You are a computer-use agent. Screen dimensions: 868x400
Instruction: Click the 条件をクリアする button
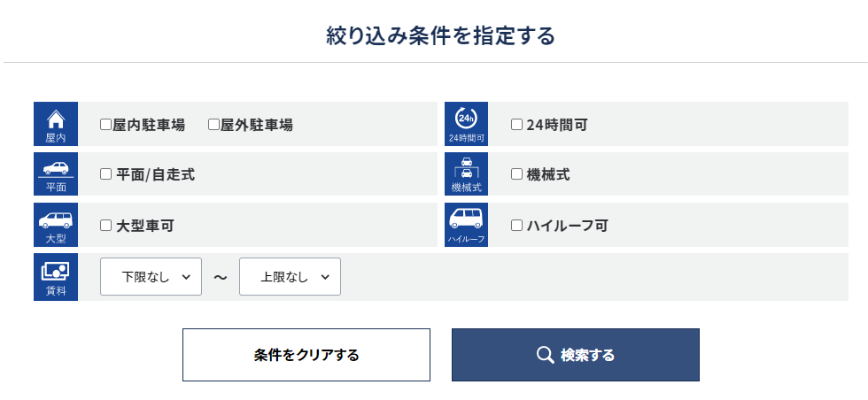pos(306,355)
